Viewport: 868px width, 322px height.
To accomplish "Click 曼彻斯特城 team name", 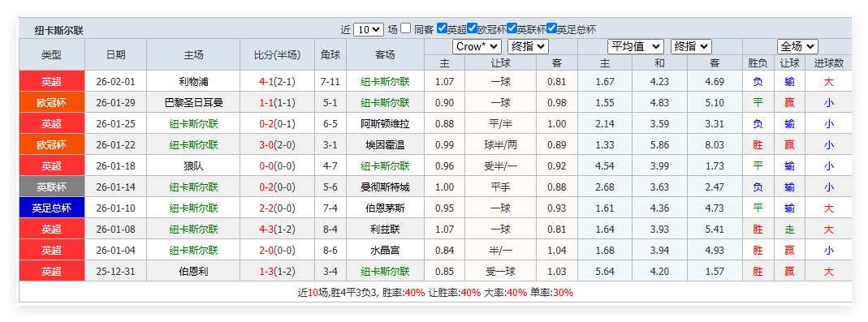I will point(386,187).
